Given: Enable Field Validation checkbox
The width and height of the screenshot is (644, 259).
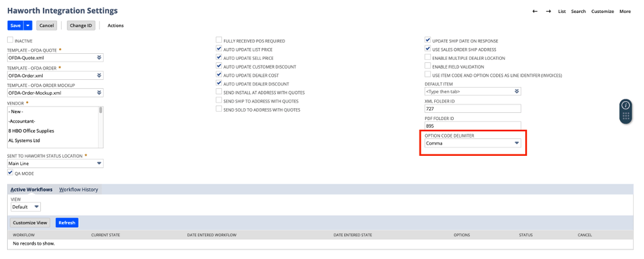Looking at the screenshot, I should [x=428, y=66].
